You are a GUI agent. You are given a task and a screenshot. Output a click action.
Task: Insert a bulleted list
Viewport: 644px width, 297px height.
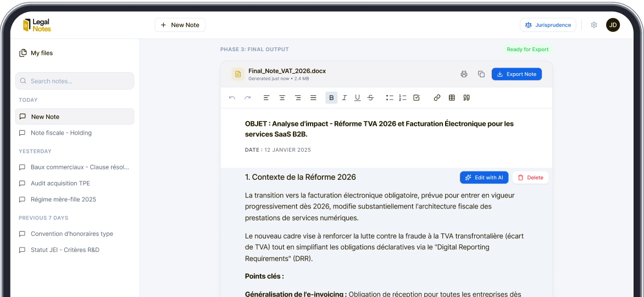390,98
